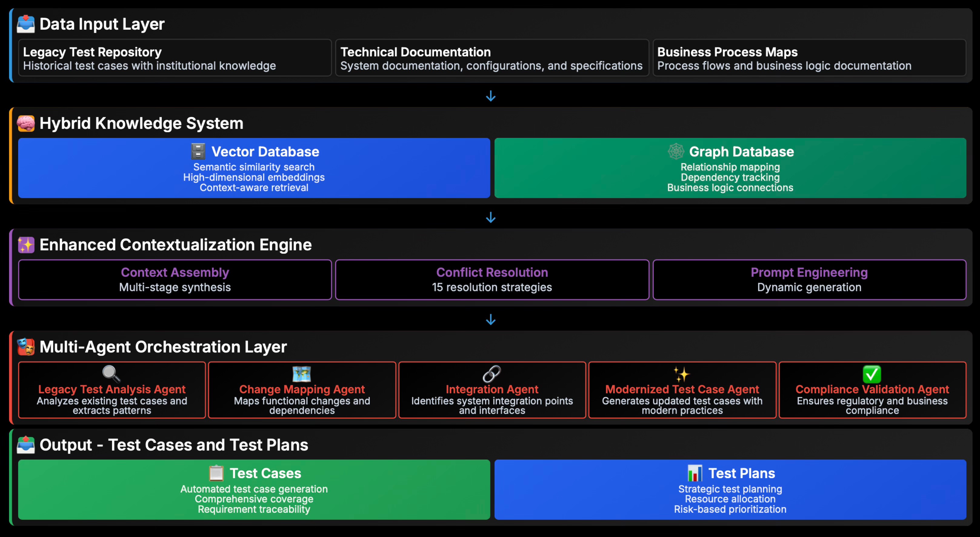
Task: Click the 'High-dimensional embeddings' line
Action: 254,177
